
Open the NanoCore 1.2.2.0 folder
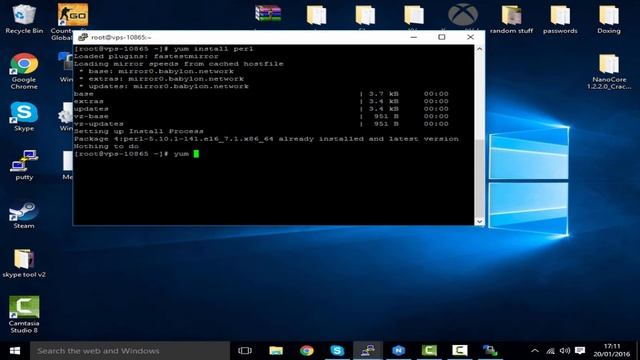click(x=609, y=71)
